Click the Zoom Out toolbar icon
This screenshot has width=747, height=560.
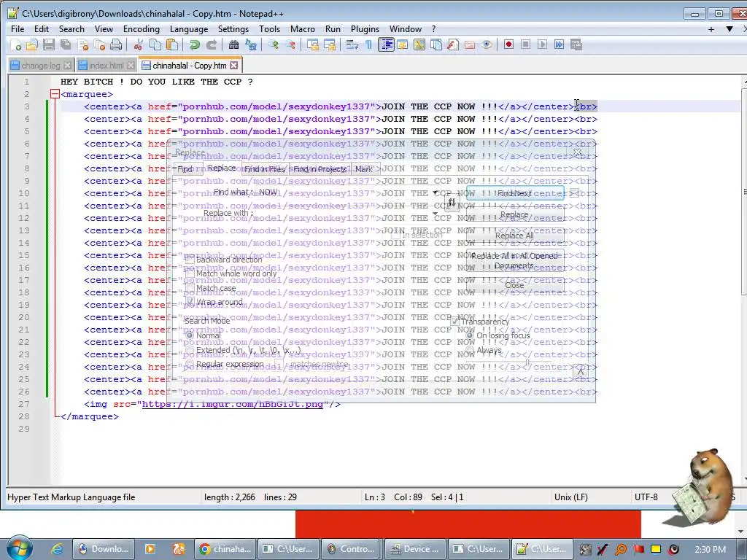tap(290, 44)
